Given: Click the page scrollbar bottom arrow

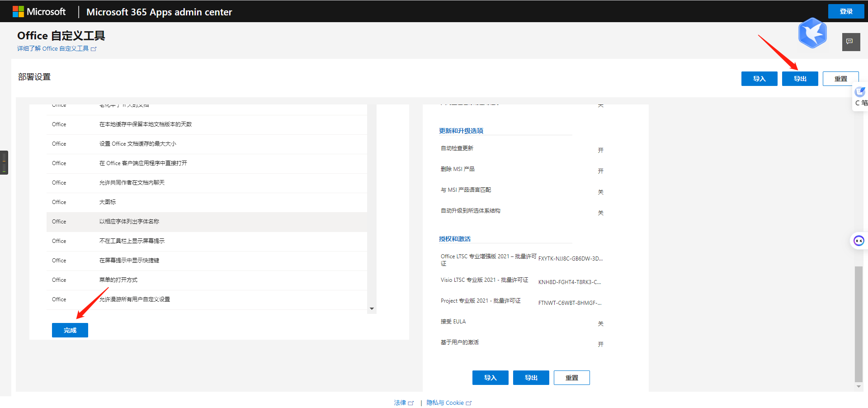Looking at the screenshot, I should click(859, 387).
